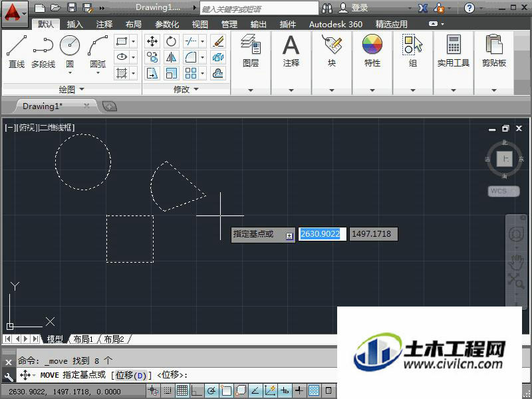Expand the Array tool dropdown arrow
Viewport: 532px width, 399px height.
(x=203, y=73)
